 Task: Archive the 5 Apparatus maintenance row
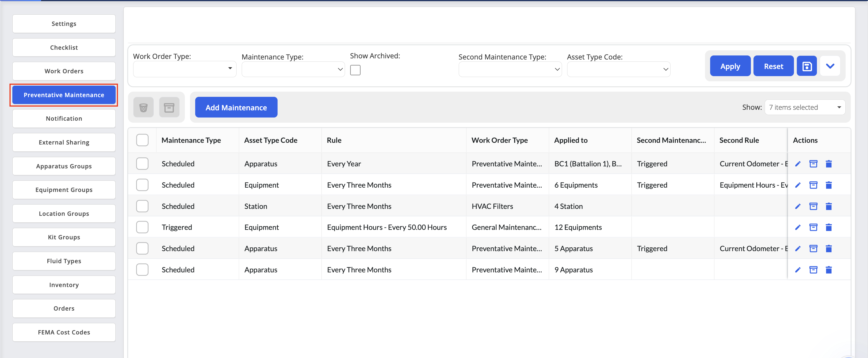(813, 249)
